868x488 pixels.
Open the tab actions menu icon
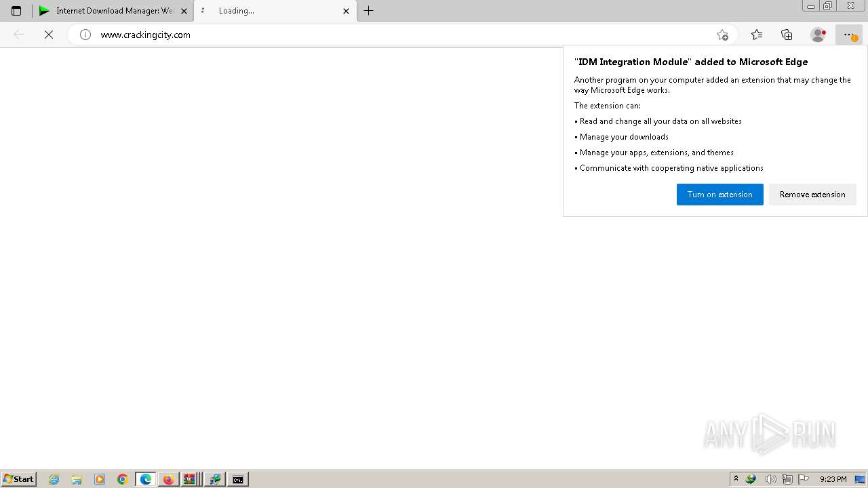click(x=16, y=11)
